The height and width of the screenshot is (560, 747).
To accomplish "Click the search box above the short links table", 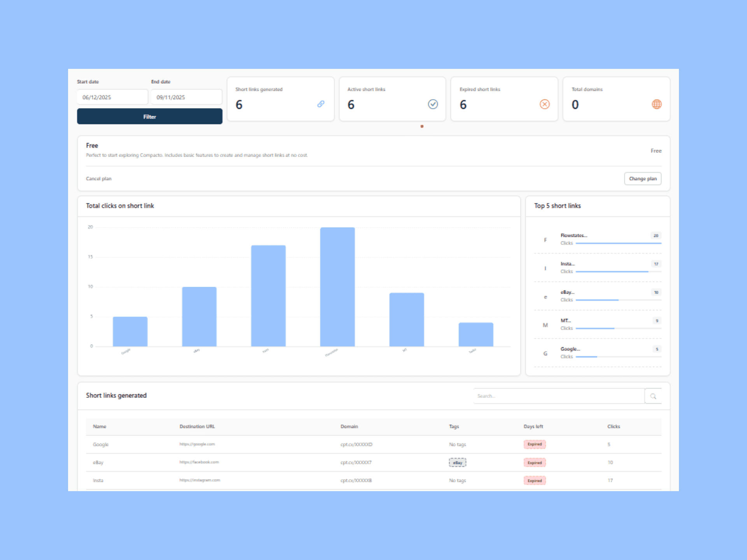I will (558, 396).
